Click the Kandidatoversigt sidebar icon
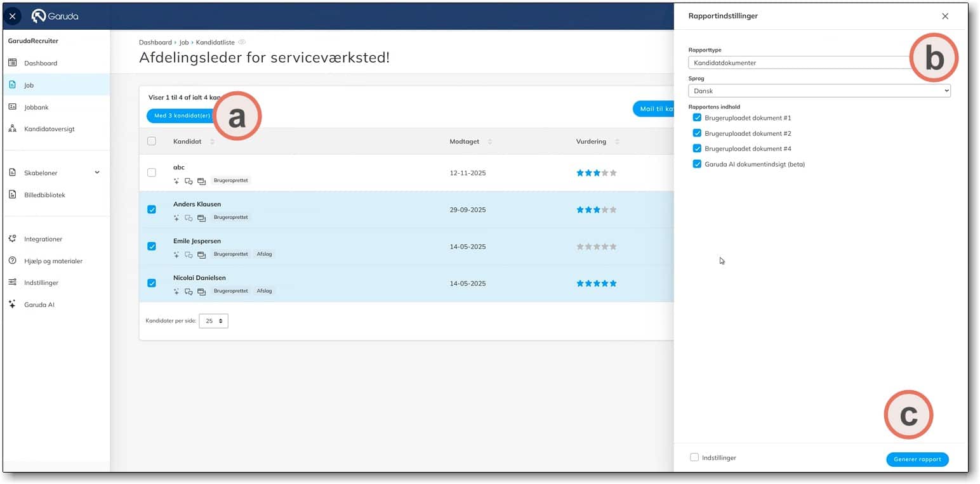Image resolution: width=980 pixels, height=484 pixels. click(x=12, y=129)
